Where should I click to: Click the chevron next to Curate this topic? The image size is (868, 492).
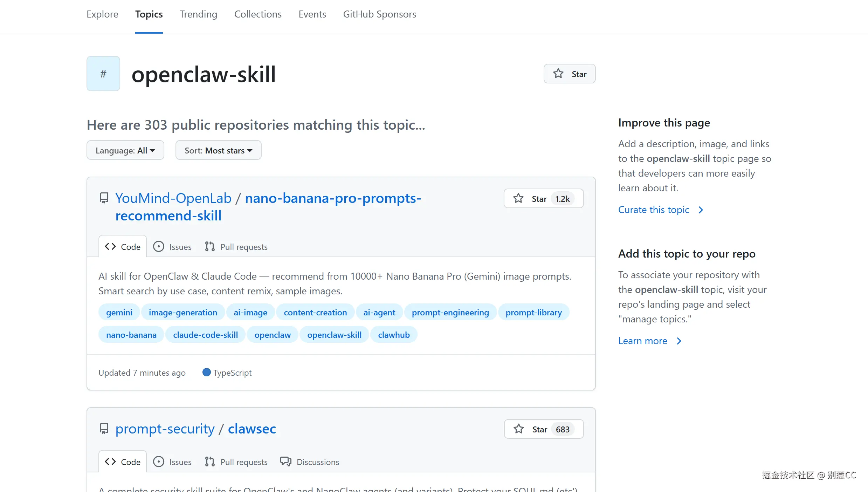coord(701,210)
